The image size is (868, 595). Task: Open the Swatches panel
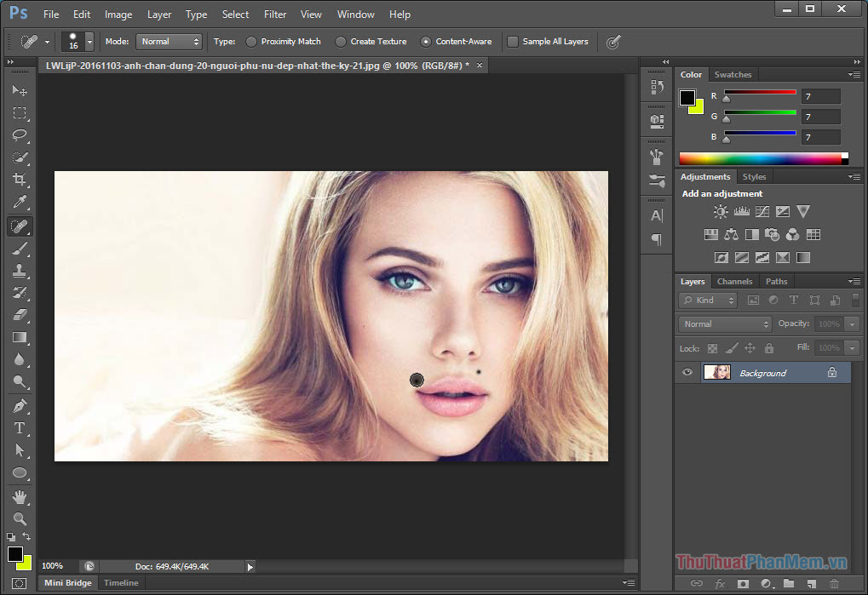tap(733, 74)
